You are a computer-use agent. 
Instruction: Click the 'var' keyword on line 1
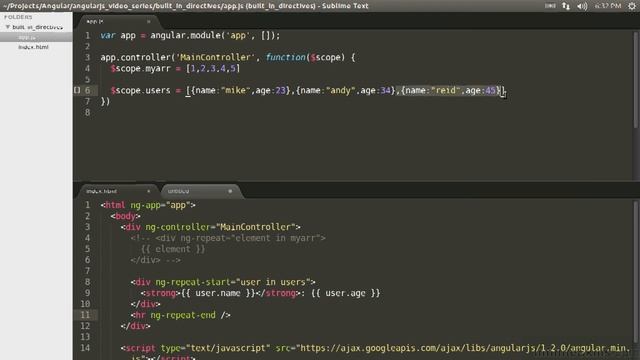[x=108, y=36]
